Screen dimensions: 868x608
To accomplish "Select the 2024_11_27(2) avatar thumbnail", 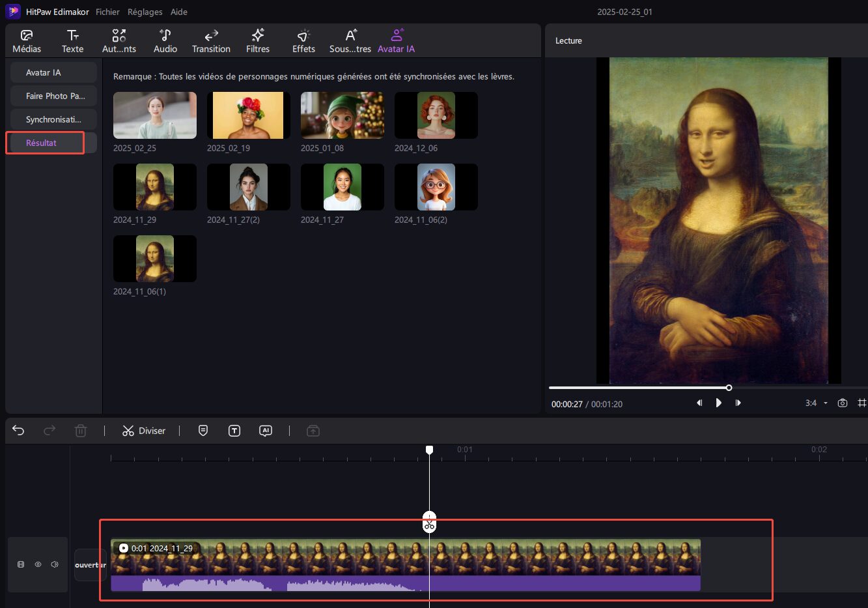I will click(249, 187).
